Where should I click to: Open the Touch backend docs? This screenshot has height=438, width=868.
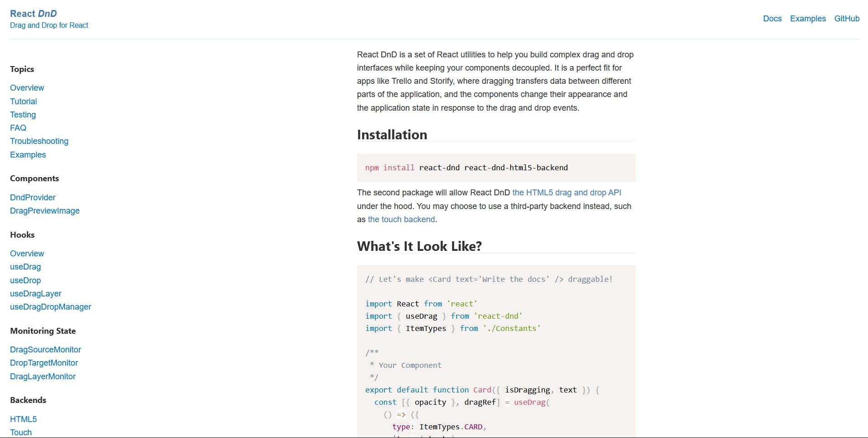(21, 433)
